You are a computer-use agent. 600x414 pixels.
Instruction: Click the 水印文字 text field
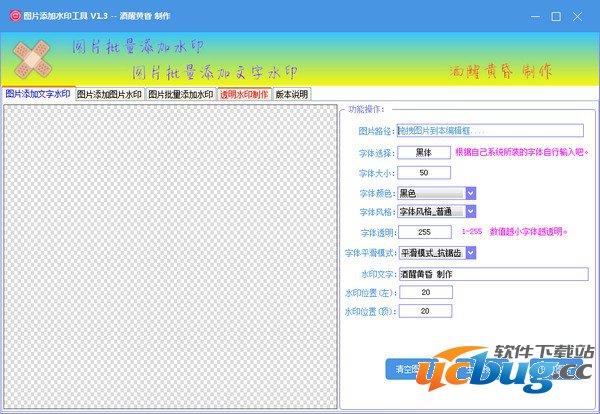click(492, 273)
